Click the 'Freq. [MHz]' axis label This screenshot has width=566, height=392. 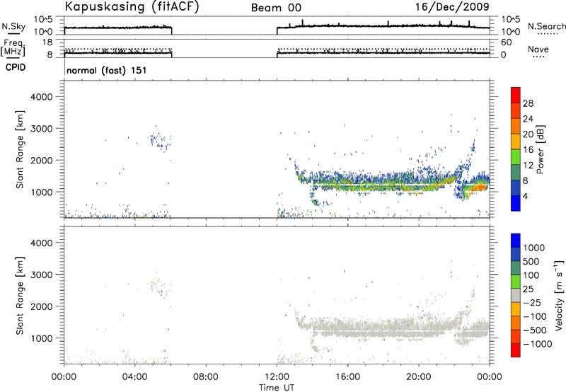pos(13,47)
